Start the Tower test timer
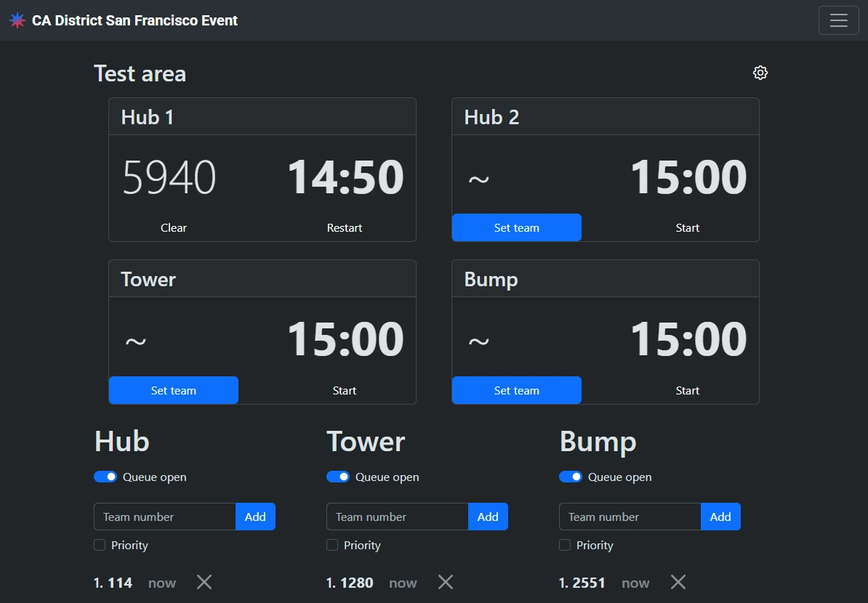 pyautogui.click(x=345, y=390)
